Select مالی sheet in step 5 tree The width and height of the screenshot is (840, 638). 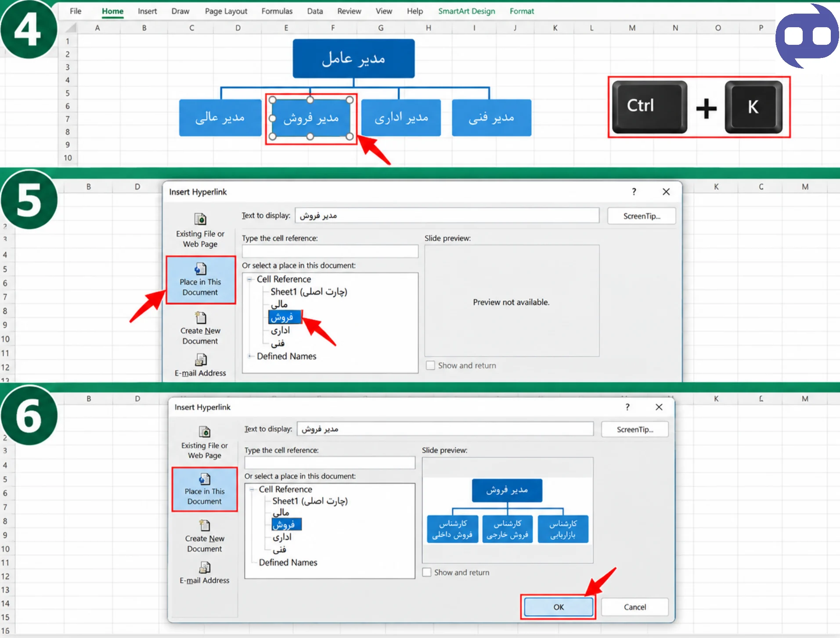(x=279, y=304)
